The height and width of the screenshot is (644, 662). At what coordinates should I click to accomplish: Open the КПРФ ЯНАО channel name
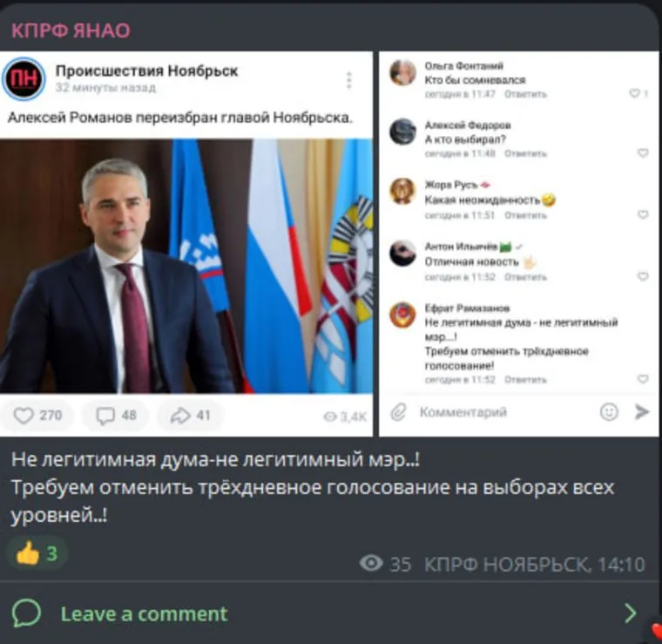tap(71, 31)
